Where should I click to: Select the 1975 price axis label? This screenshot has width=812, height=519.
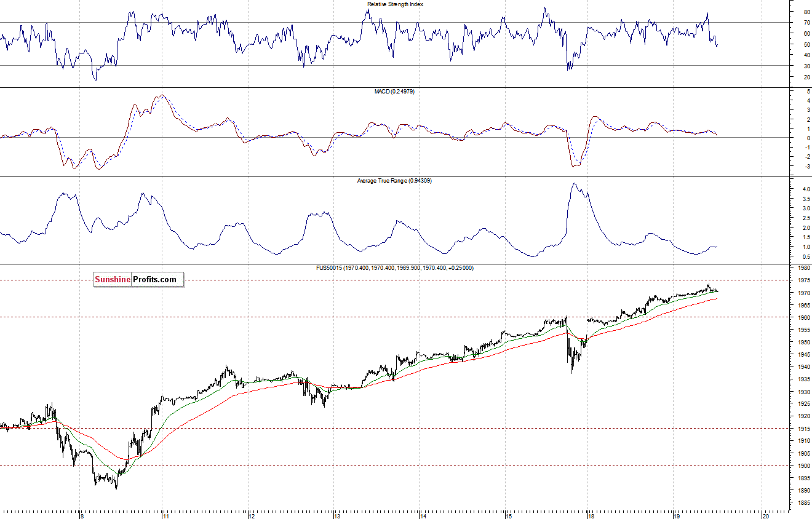803,280
